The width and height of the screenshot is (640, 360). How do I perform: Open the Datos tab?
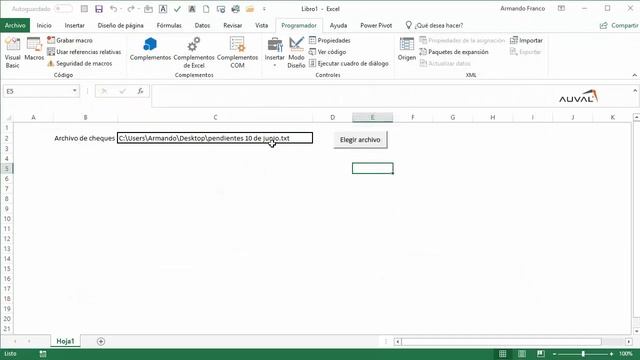pyautogui.click(x=202, y=25)
